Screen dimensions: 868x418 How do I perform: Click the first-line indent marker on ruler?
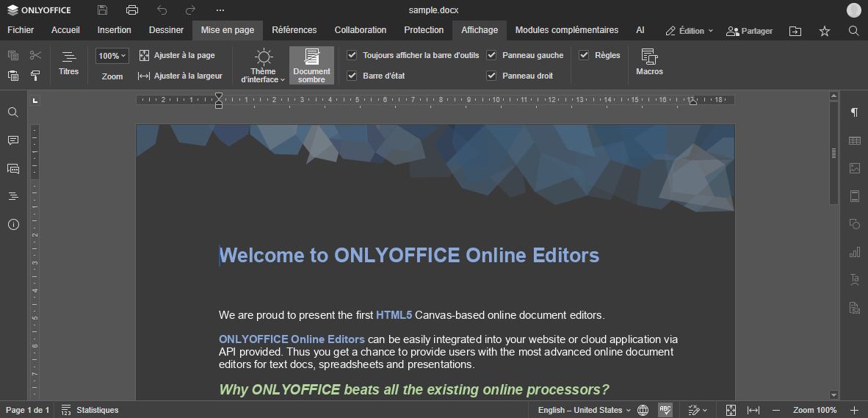pos(218,96)
